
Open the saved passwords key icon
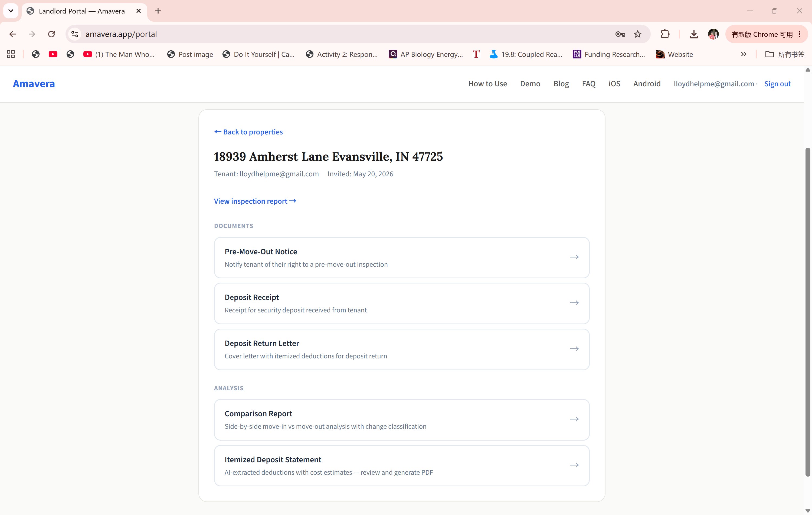pyautogui.click(x=620, y=34)
